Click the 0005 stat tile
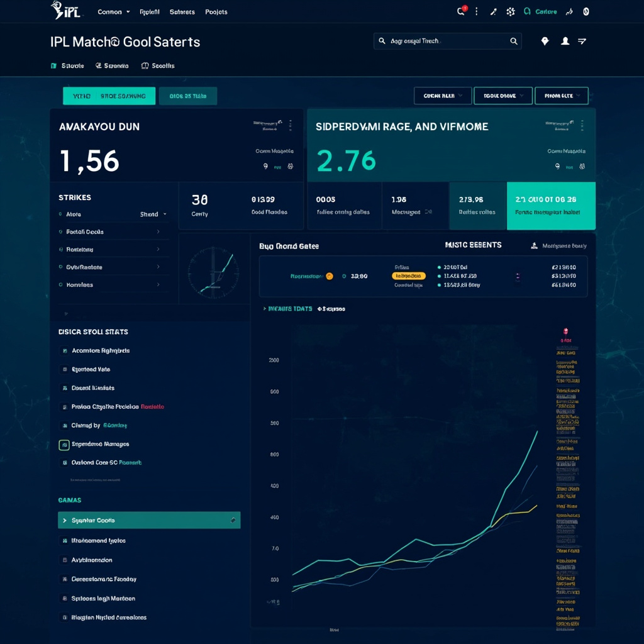The height and width of the screenshot is (644, 644). tap(344, 206)
